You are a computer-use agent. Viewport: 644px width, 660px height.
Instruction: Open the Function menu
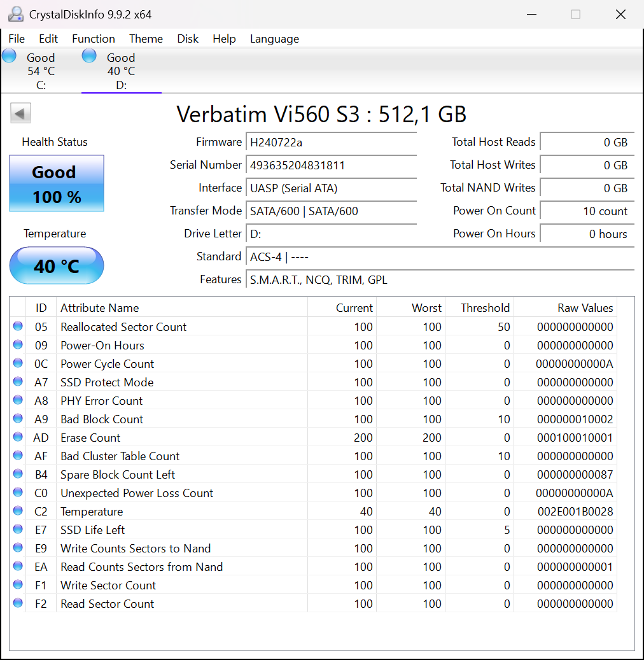[94, 39]
